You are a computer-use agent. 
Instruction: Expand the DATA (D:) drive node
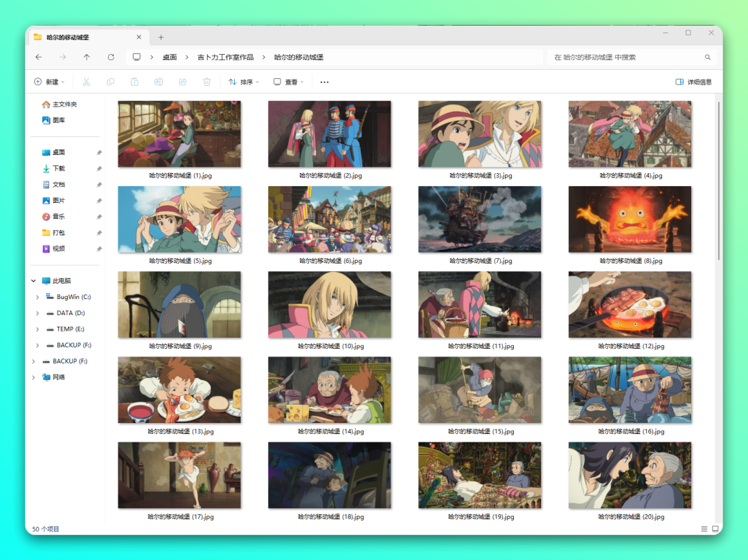tap(37, 313)
